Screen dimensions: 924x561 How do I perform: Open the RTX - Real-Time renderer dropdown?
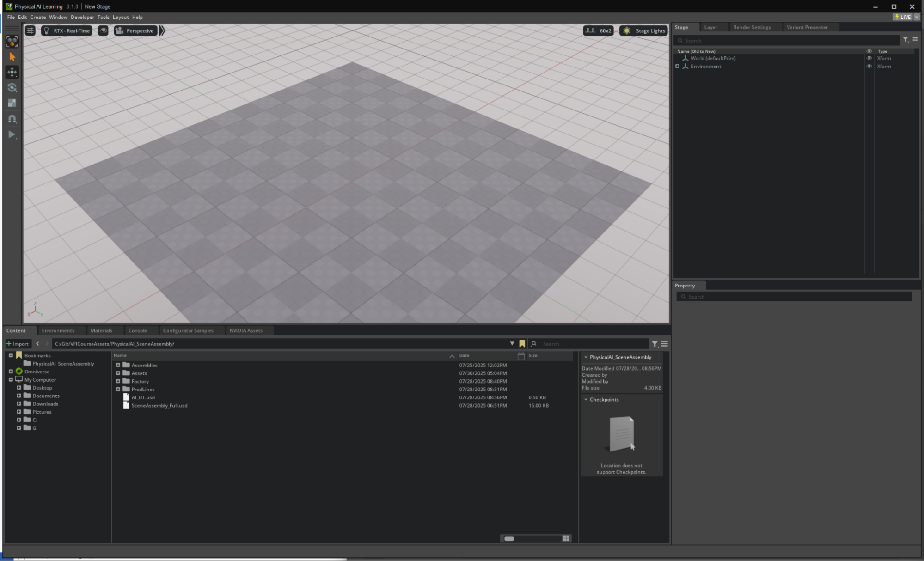pos(67,30)
